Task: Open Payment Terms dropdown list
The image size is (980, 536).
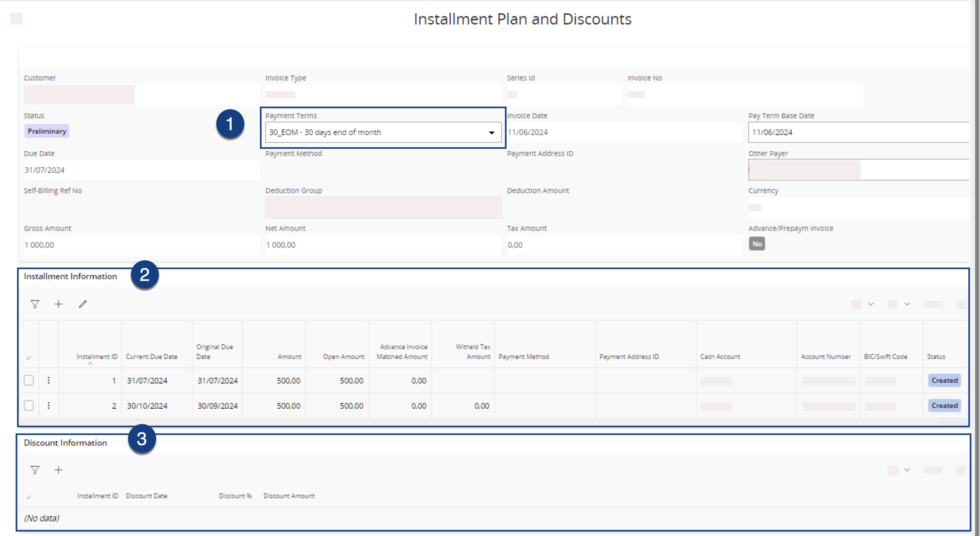Action: (491, 132)
